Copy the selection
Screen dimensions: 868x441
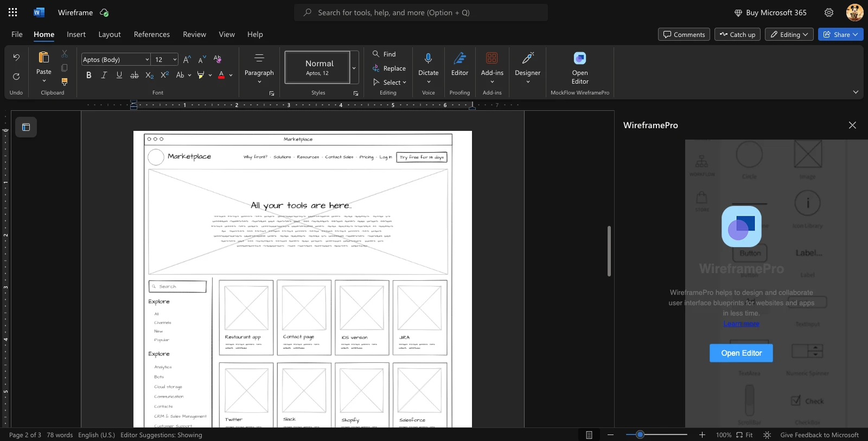point(65,68)
